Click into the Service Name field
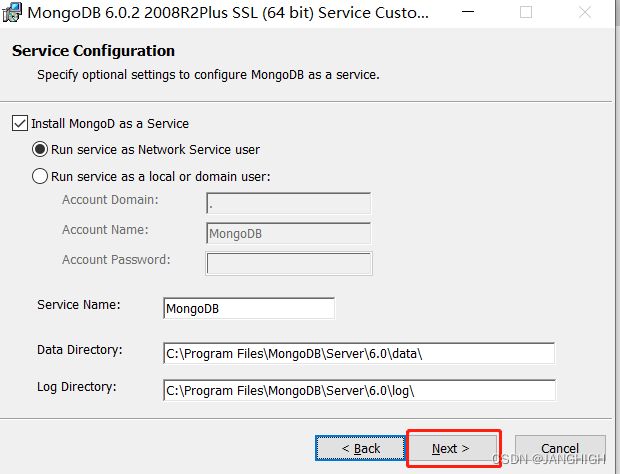The width and height of the screenshot is (620, 474). (249, 308)
